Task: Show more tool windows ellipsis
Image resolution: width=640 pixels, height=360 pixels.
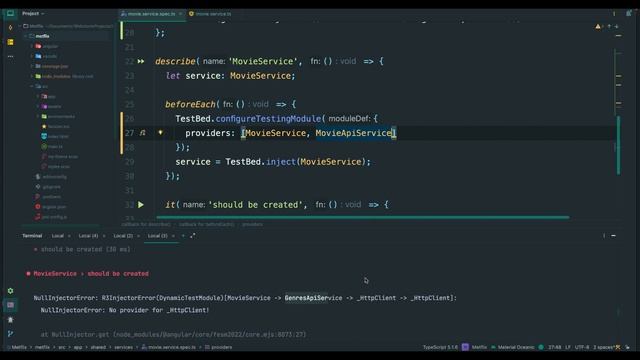Action: coord(10,56)
